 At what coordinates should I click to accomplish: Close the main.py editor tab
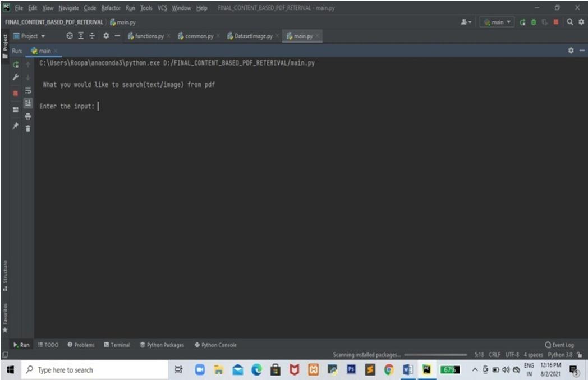(x=317, y=36)
